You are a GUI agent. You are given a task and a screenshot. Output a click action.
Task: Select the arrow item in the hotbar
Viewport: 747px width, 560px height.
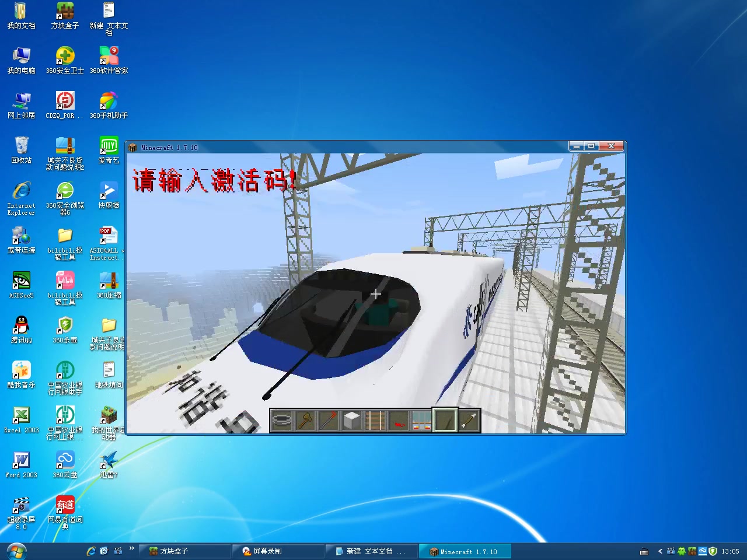[x=469, y=421]
